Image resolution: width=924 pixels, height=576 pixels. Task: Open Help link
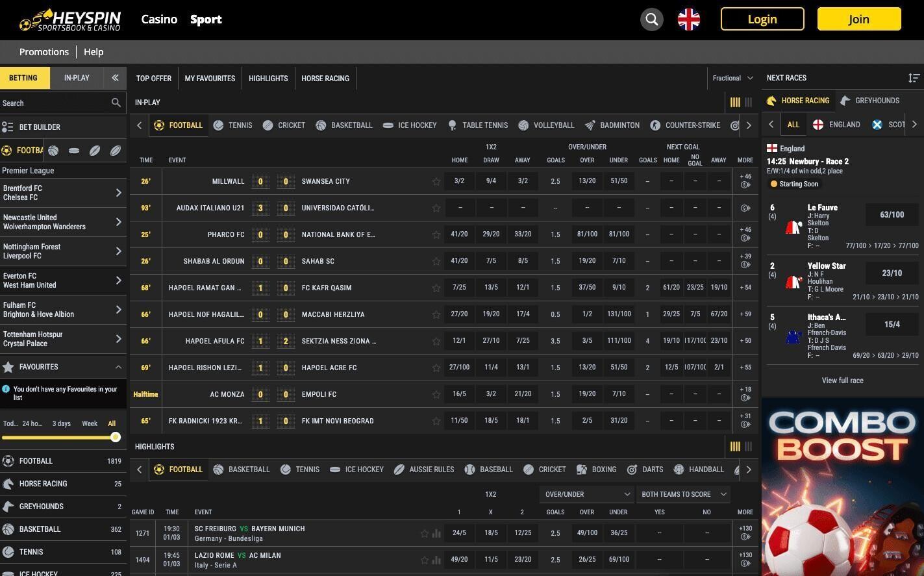click(x=94, y=52)
